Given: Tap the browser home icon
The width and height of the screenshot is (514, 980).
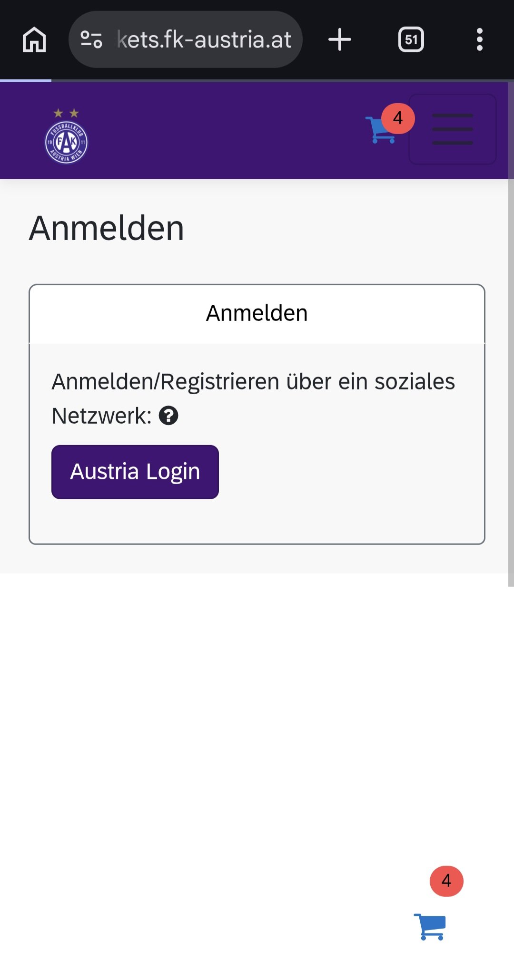Looking at the screenshot, I should [x=34, y=39].
